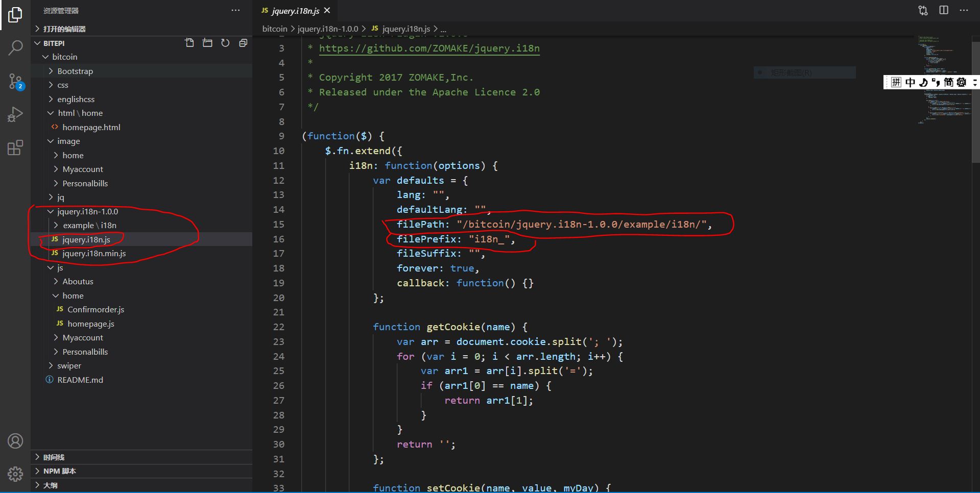
Task: Collapse the image folder
Action: click(70, 141)
